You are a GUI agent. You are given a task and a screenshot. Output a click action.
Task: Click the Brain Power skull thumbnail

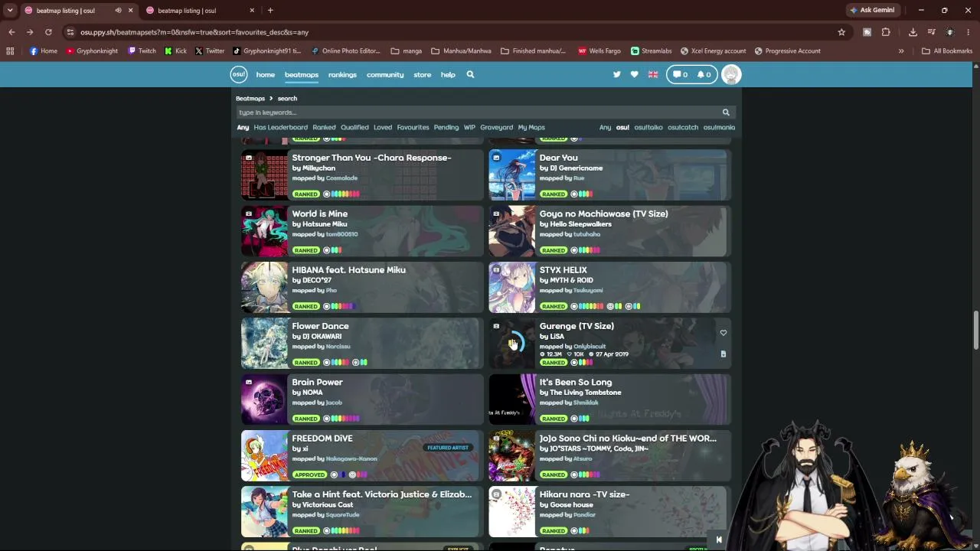(x=265, y=399)
